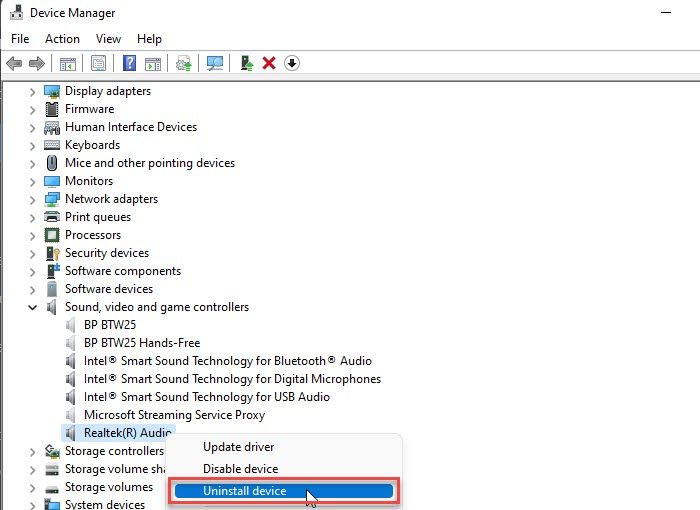Click the Keyboards category icon
This screenshot has width=700, height=510.
click(x=52, y=145)
